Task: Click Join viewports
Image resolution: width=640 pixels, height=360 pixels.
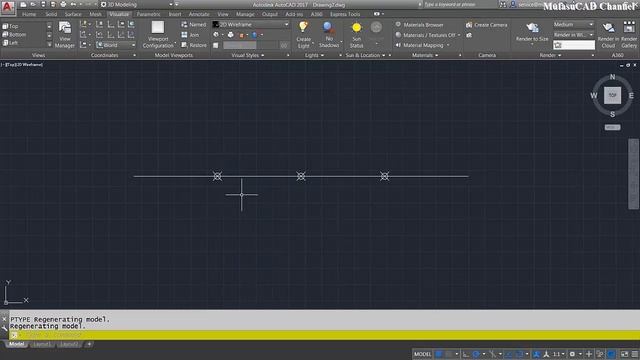Action: coord(190,35)
